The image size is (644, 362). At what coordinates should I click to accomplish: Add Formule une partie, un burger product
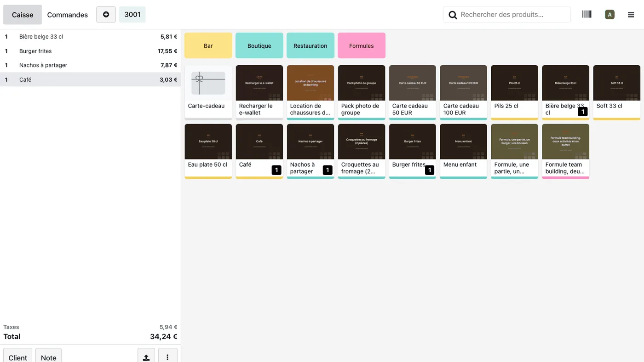click(x=514, y=151)
